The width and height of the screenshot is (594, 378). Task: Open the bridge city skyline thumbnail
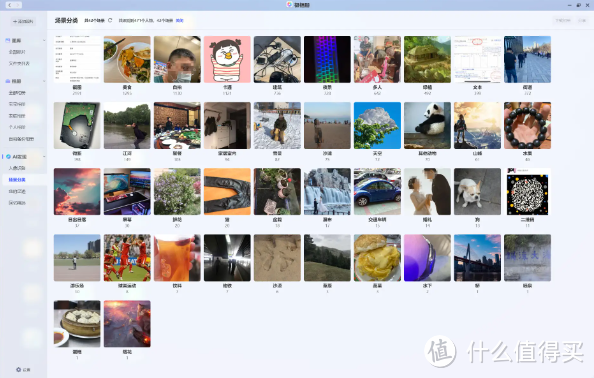477,258
